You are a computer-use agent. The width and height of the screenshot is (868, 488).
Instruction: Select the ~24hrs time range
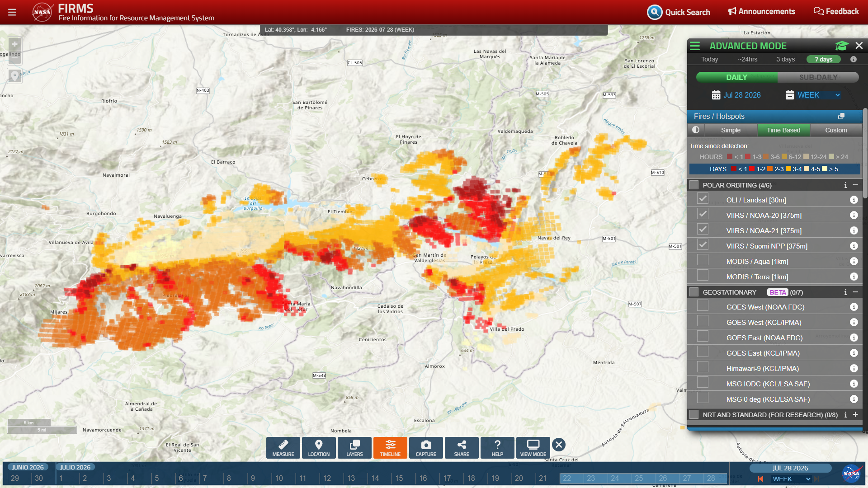click(748, 59)
